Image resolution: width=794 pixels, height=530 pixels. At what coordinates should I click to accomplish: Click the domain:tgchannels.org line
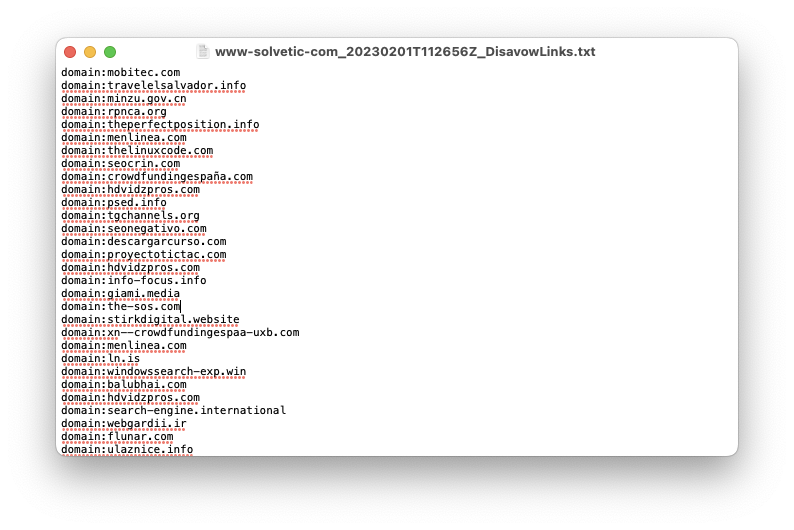point(130,215)
